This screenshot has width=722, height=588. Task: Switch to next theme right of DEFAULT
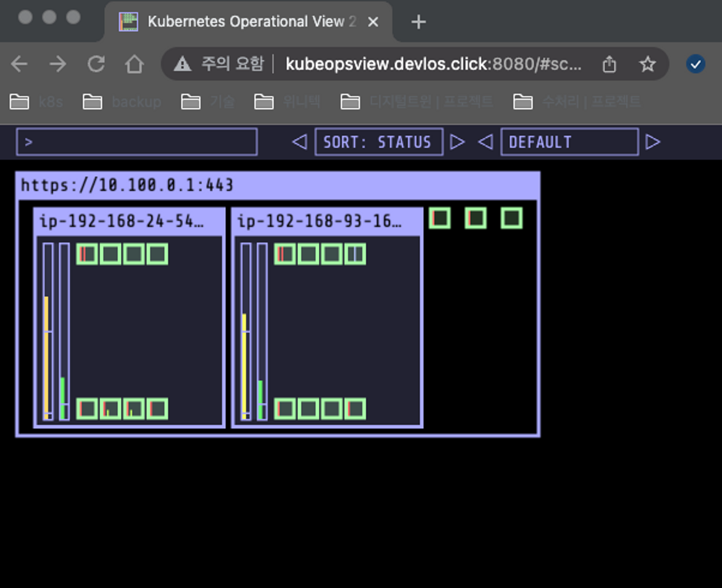pyautogui.click(x=653, y=142)
